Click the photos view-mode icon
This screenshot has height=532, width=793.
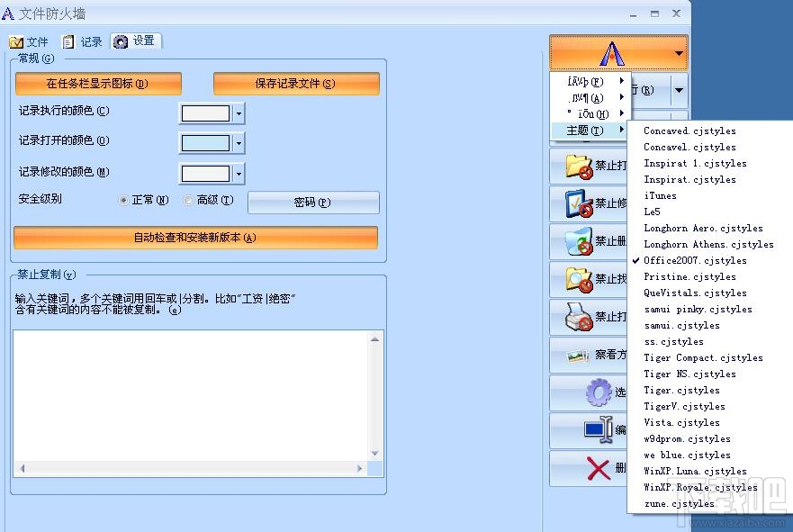pos(579,356)
